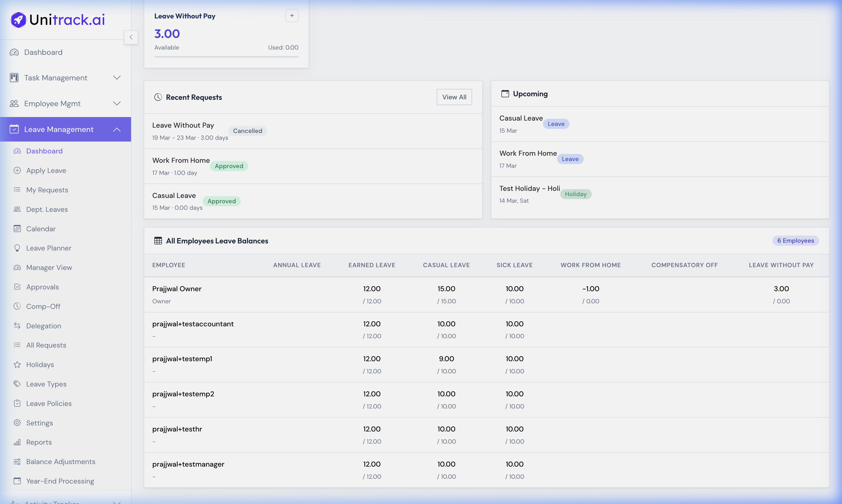Add leave using the plus button

click(x=292, y=15)
